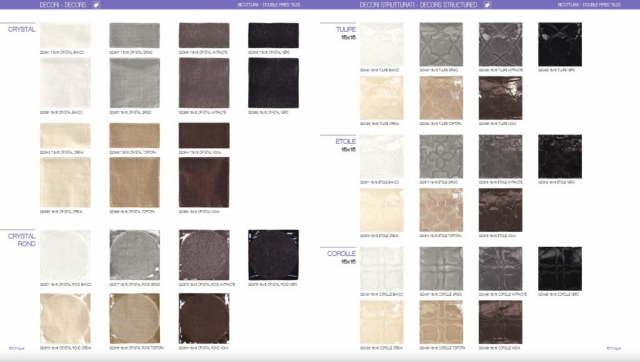
Task: Select the rectangular Crystal Bianco tile
Action: point(65,36)
